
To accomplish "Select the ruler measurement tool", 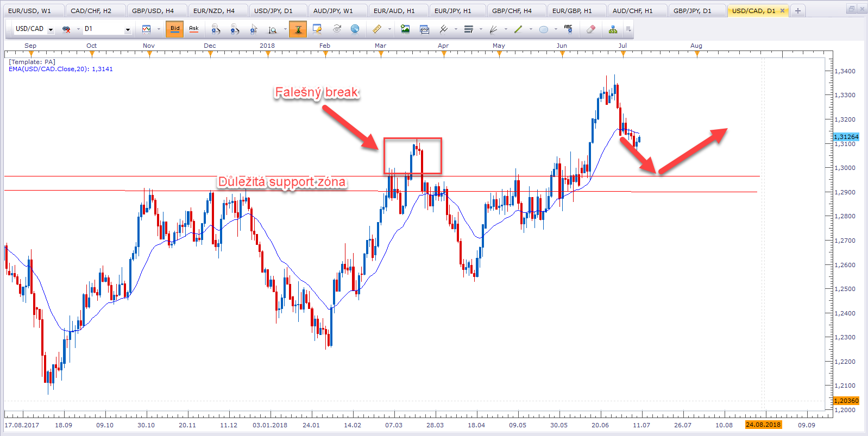I will [x=376, y=29].
